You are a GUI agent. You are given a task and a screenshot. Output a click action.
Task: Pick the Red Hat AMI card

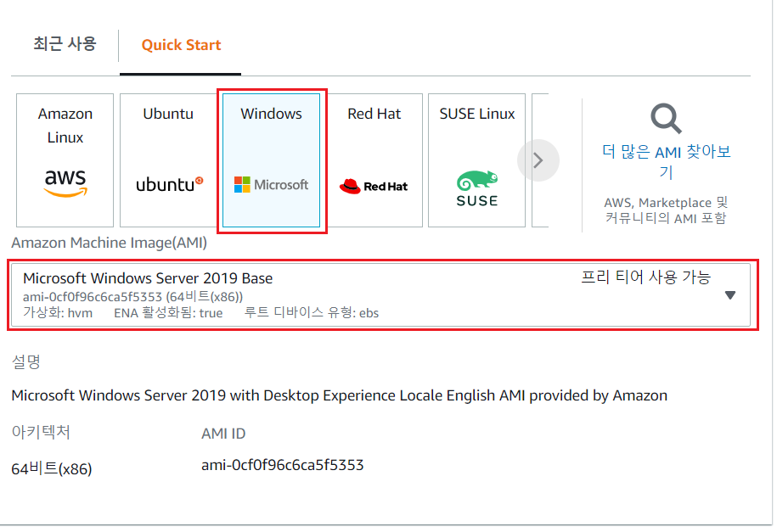click(x=374, y=160)
